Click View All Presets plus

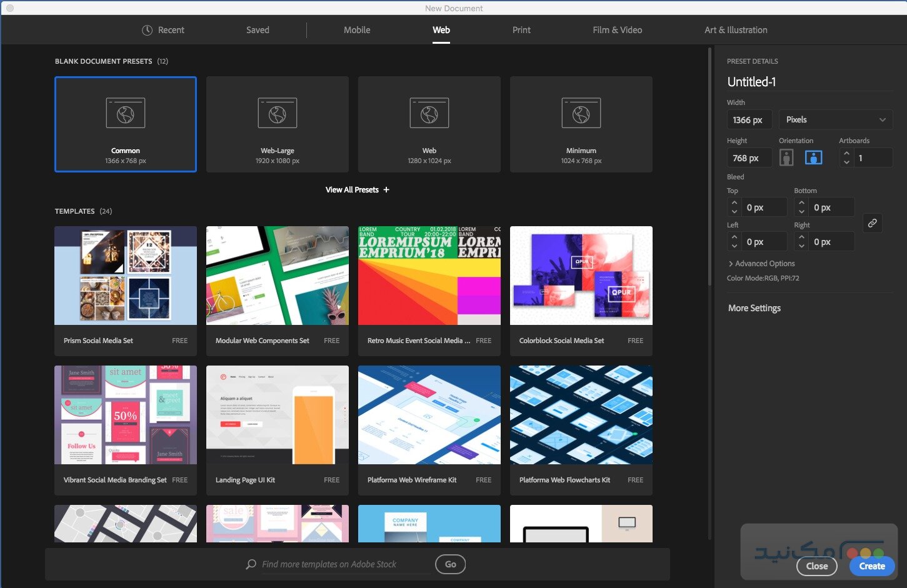tap(386, 189)
